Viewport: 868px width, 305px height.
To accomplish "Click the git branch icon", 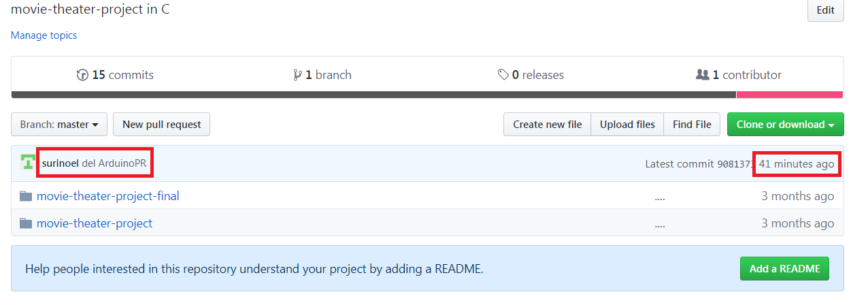I will tap(297, 75).
